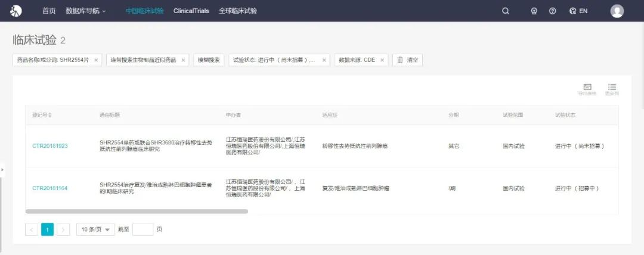The image size is (644, 255).
Task: Click status 进行中（招募中）cell
Action: coord(577,188)
